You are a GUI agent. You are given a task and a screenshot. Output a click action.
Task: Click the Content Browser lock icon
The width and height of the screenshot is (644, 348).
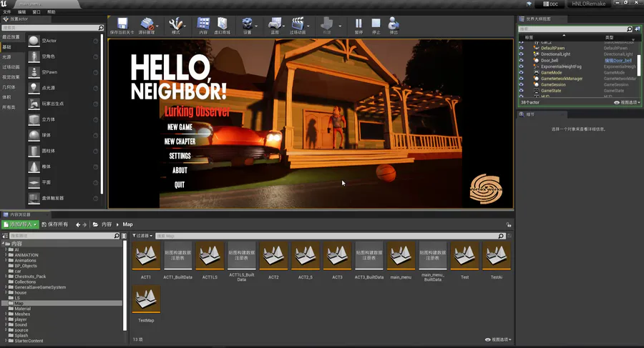click(509, 224)
